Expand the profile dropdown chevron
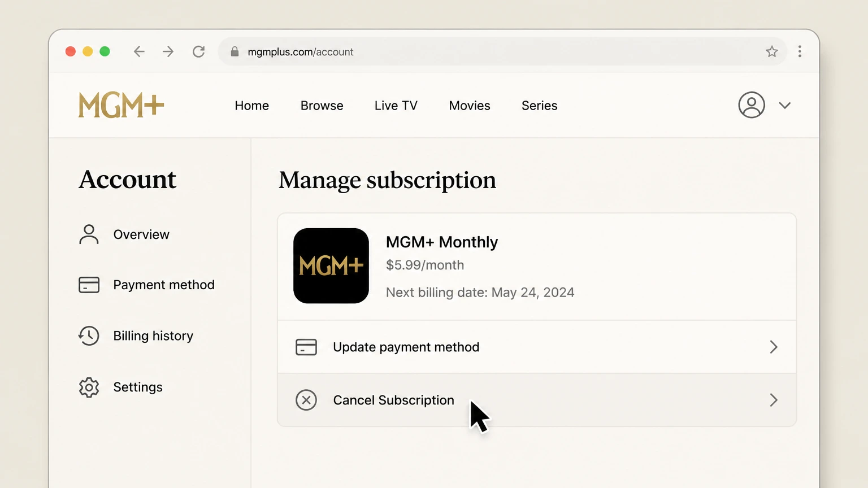Screen dimensions: 868x488 coord(785,106)
